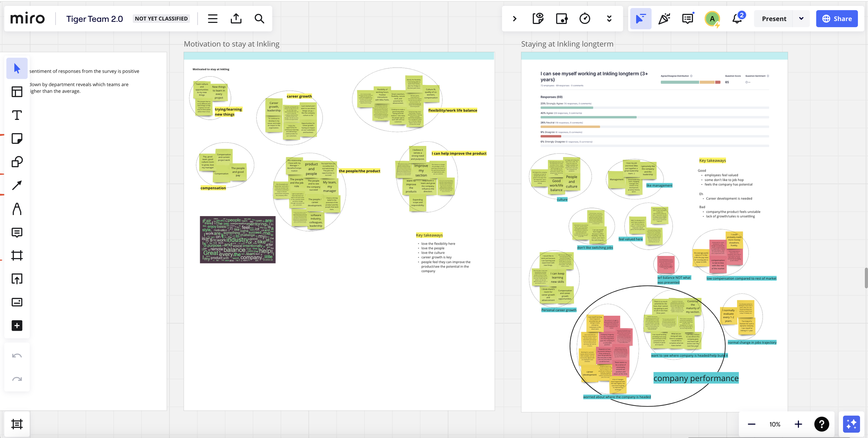Select the I can help improve the product label

(459, 154)
